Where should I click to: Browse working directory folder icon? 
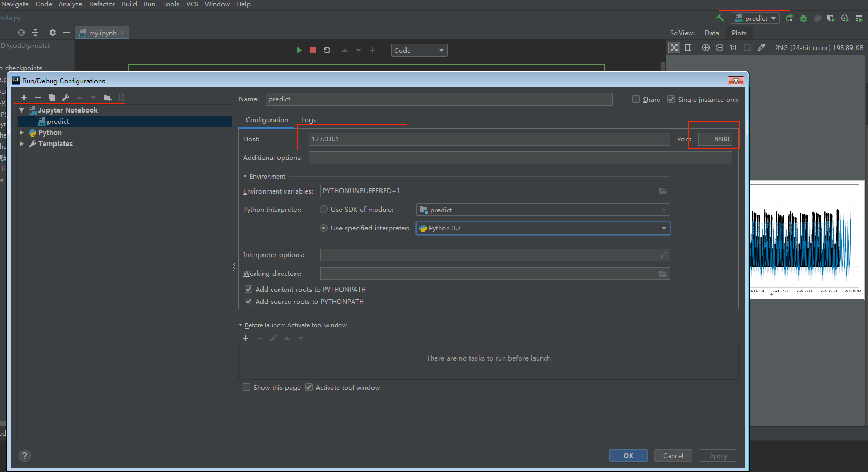click(x=663, y=274)
